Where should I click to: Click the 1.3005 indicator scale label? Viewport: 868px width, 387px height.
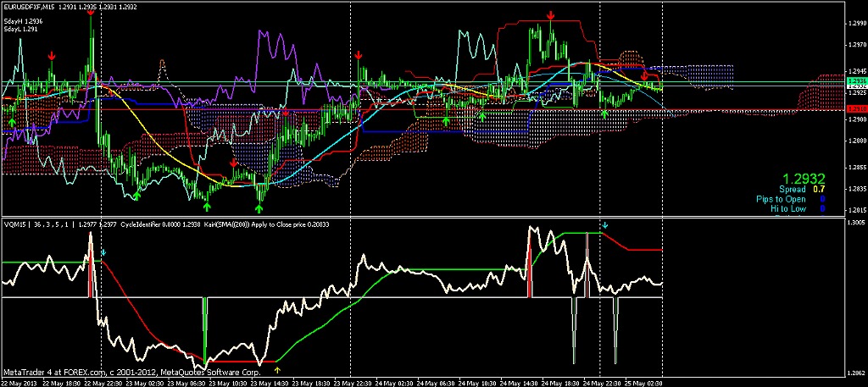tap(856, 222)
